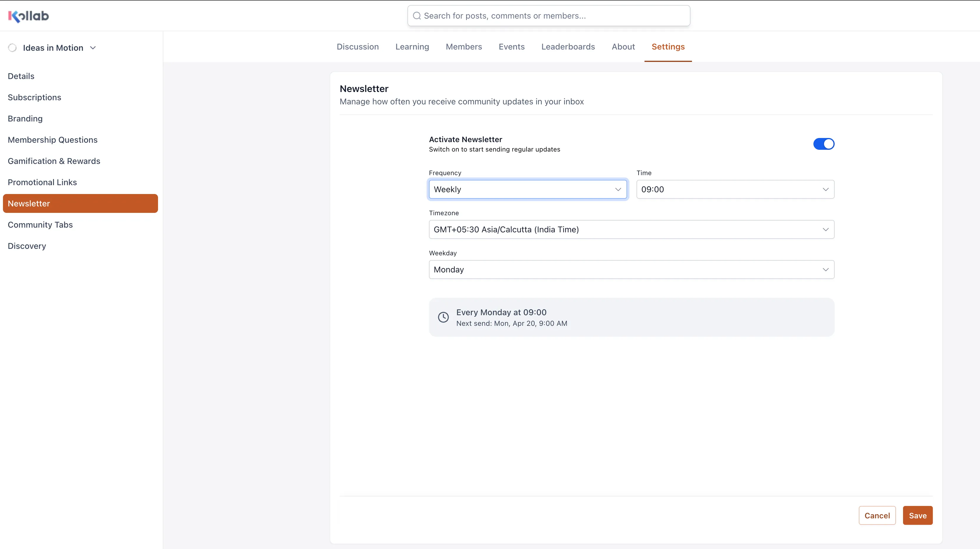The height and width of the screenshot is (549, 980).
Task: Open the Frequency dropdown showing Weekly
Action: (528, 189)
